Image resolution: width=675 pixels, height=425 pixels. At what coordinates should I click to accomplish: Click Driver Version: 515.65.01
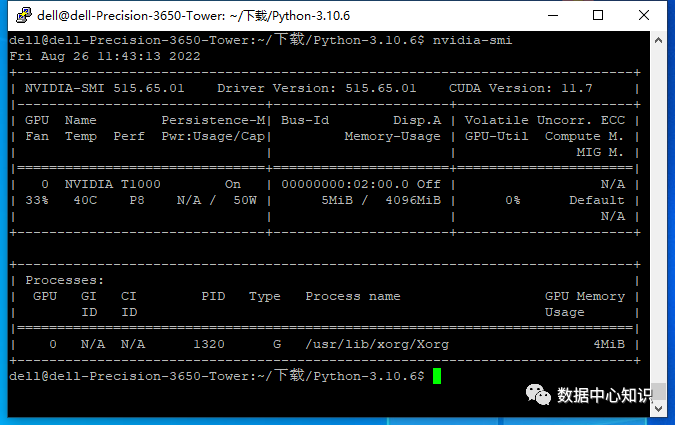click(x=316, y=88)
